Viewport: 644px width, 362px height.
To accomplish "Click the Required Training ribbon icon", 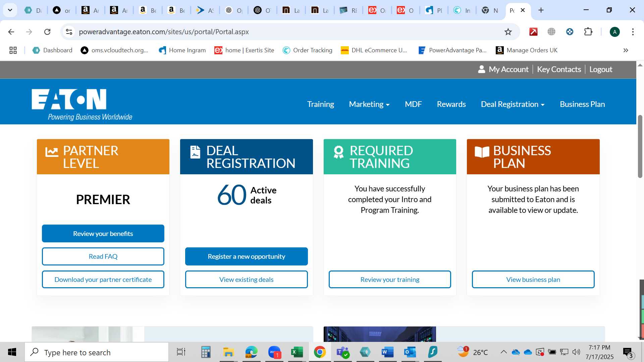I will pos(338,152).
